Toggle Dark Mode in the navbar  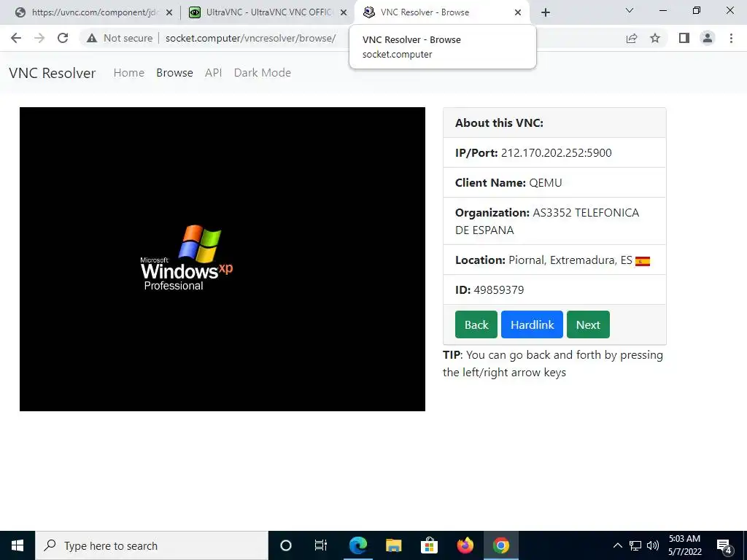point(263,73)
